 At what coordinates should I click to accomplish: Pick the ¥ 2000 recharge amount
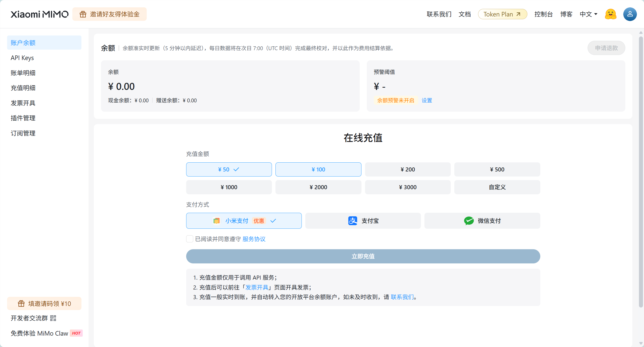click(x=318, y=187)
